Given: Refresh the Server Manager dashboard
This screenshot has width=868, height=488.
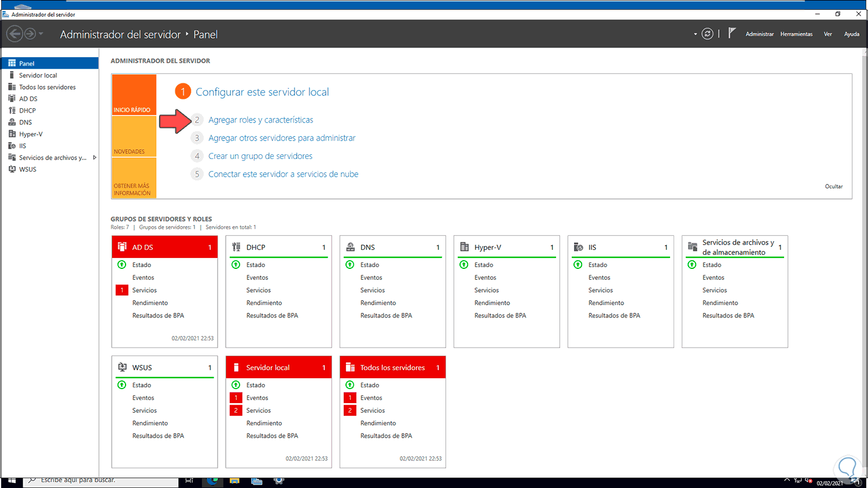Looking at the screenshot, I should click(x=707, y=34).
